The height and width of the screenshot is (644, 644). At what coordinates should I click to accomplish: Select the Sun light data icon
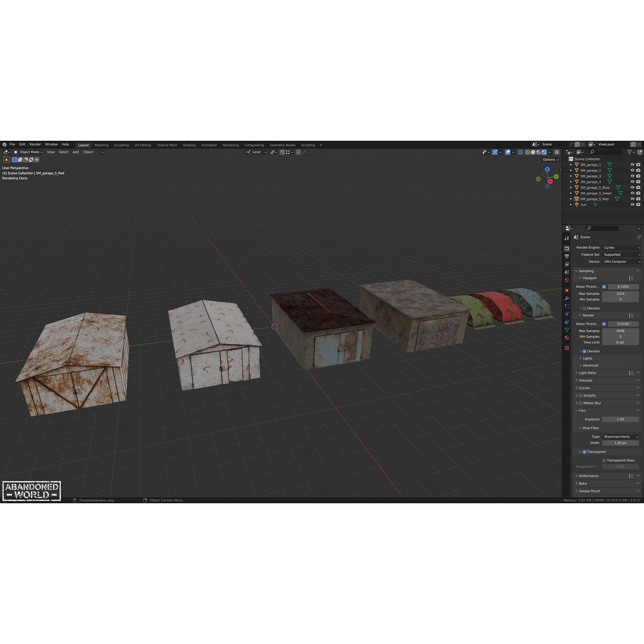pos(595,205)
